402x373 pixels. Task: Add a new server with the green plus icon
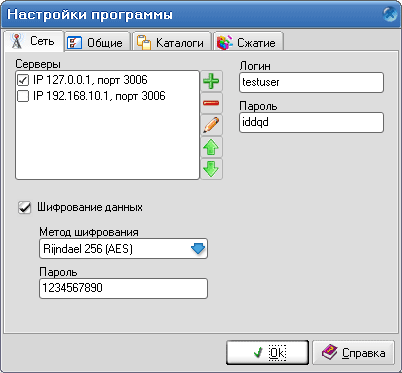(x=211, y=81)
